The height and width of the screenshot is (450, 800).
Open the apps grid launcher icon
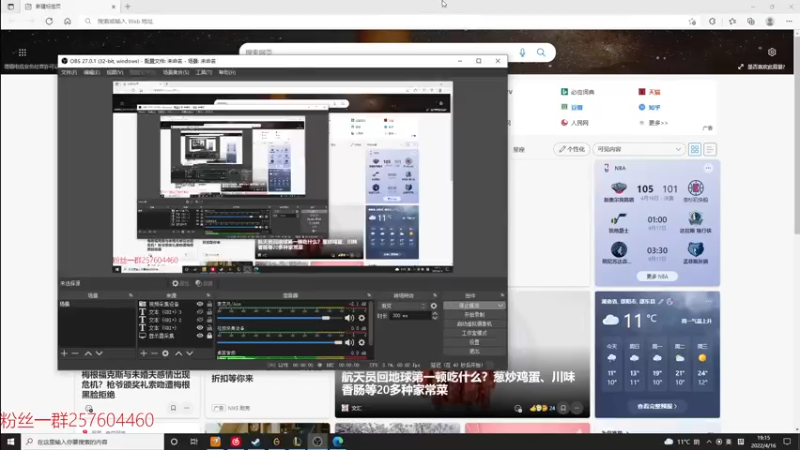click(x=22, y=53)
